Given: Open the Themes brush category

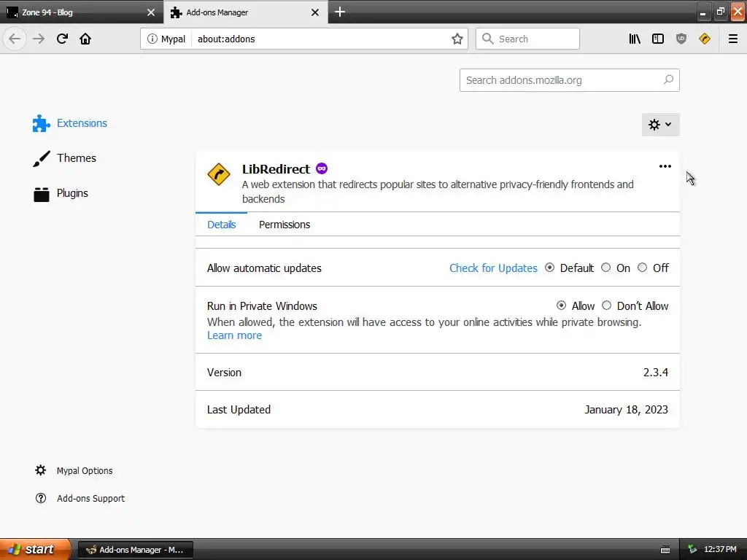Looking at the screenshot, I should 64,158.
